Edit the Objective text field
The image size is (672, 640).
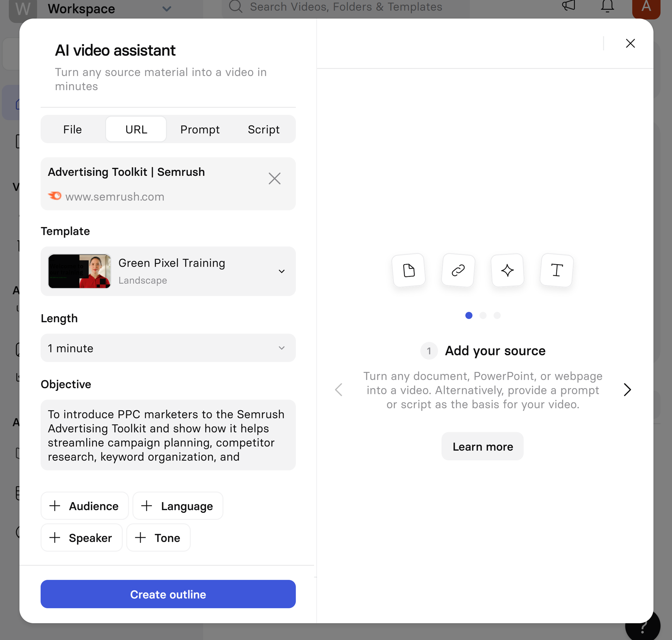pyautogui.click(x=168, y=435)
